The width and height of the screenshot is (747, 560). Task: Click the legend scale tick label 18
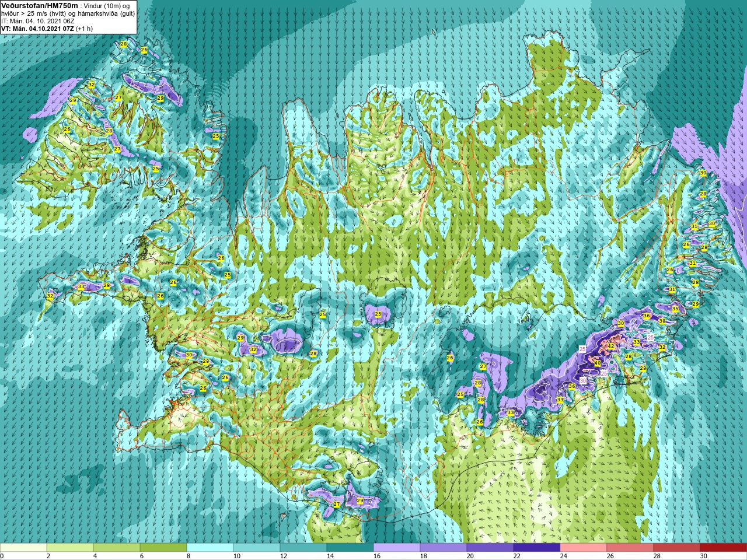pos(424,556)
